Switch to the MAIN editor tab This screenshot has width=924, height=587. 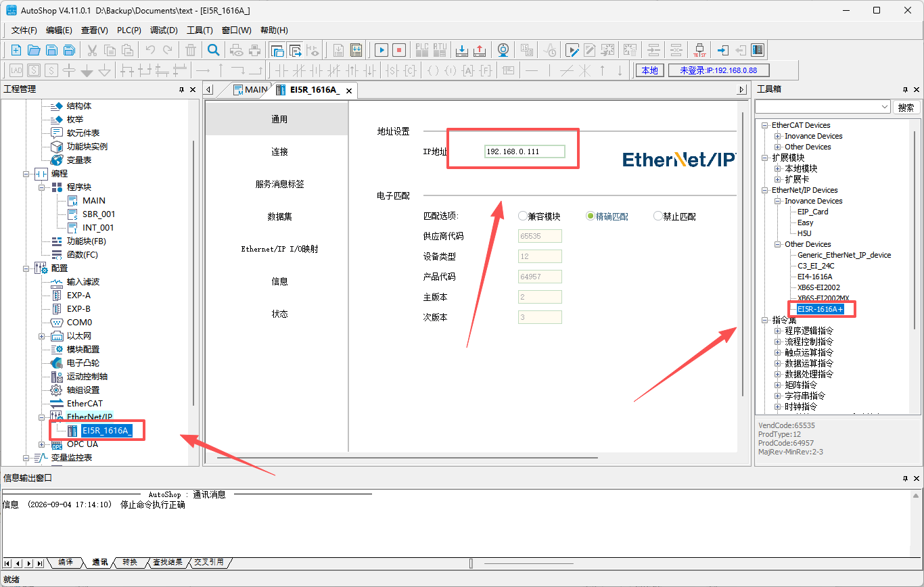pyautogui.click(x=250, y=89)
